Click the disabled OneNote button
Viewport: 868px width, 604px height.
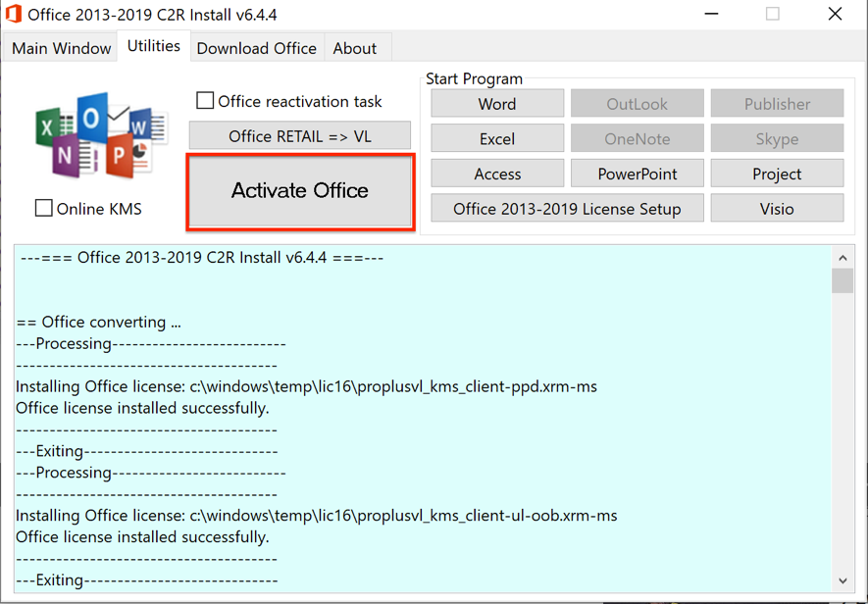click(638, 138)
